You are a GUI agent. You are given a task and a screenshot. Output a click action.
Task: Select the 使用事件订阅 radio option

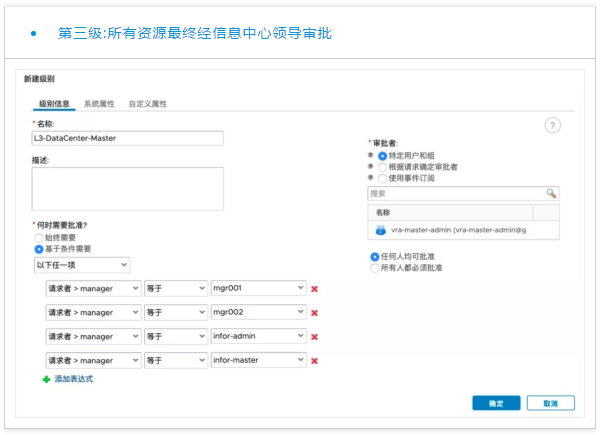tap(382, 177)
